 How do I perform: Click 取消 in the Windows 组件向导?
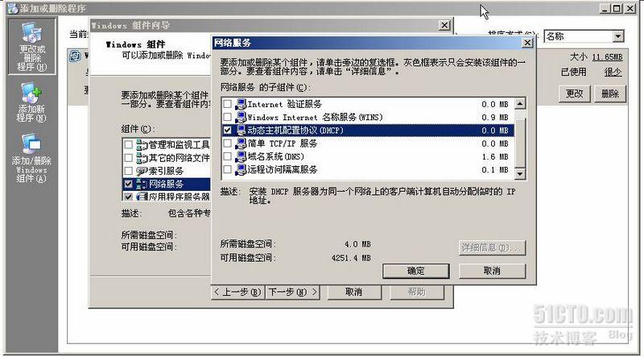[353, 293]
